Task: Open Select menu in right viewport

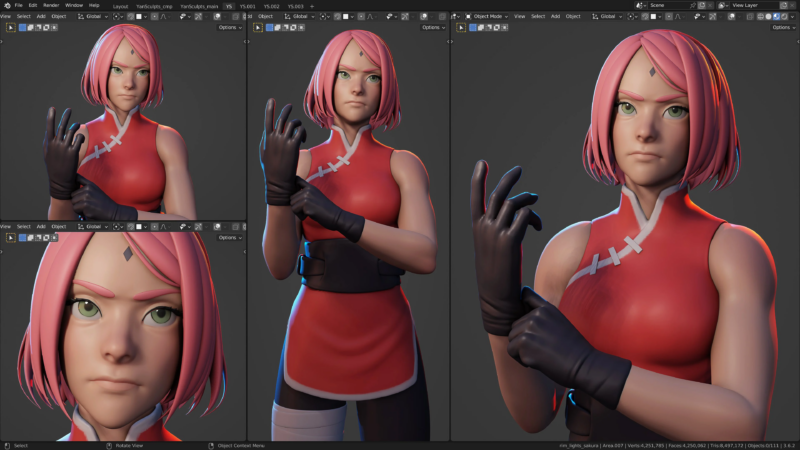Action: click(x=538, y=16)
